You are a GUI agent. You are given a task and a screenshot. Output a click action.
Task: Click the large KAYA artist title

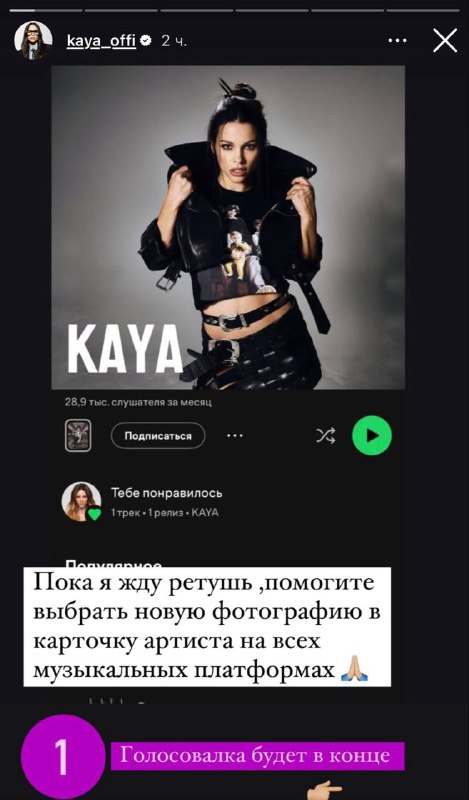pyautogui.click(x=125, y=347)
